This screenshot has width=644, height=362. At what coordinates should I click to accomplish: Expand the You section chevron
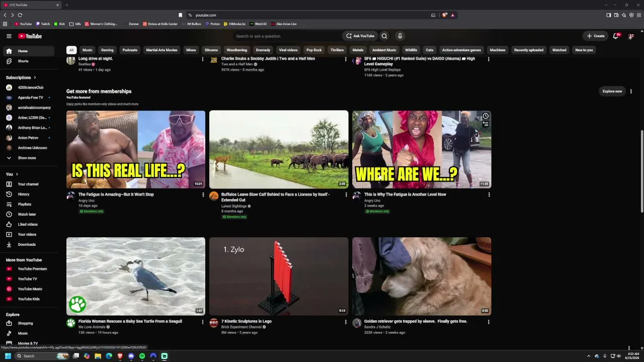[17, 174]
